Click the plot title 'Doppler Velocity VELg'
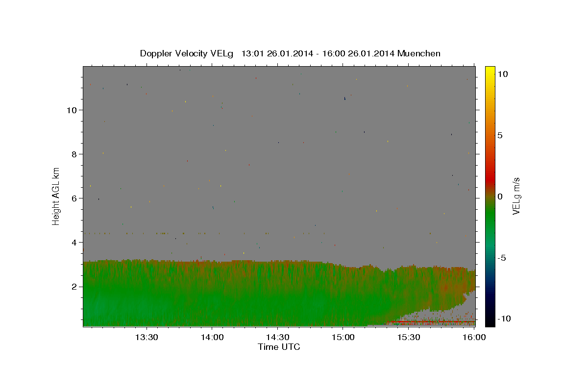Viewport: 588px width, 392px height. [x=186, y=53]
